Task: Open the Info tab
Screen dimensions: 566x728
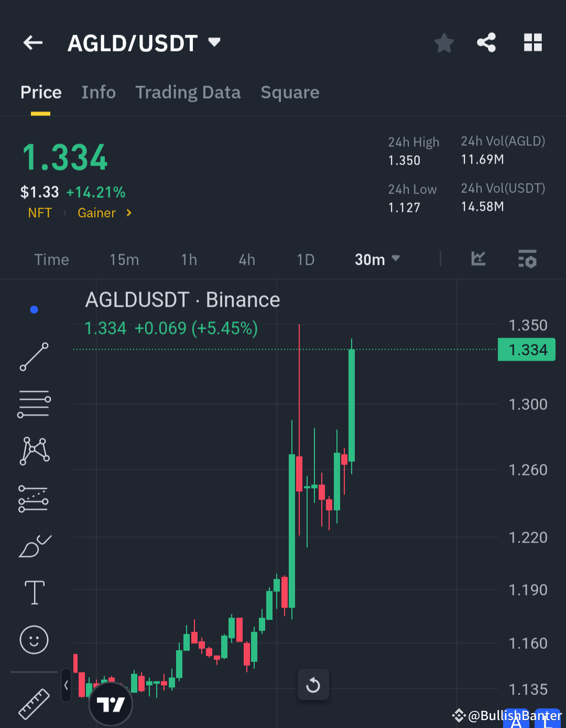Action: pos(99,92)
